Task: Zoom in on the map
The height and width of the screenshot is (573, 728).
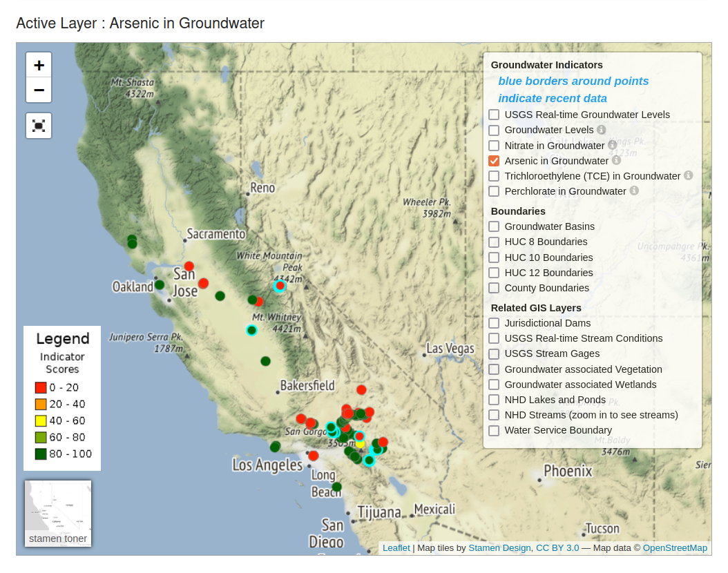Action: click(39, 65)
